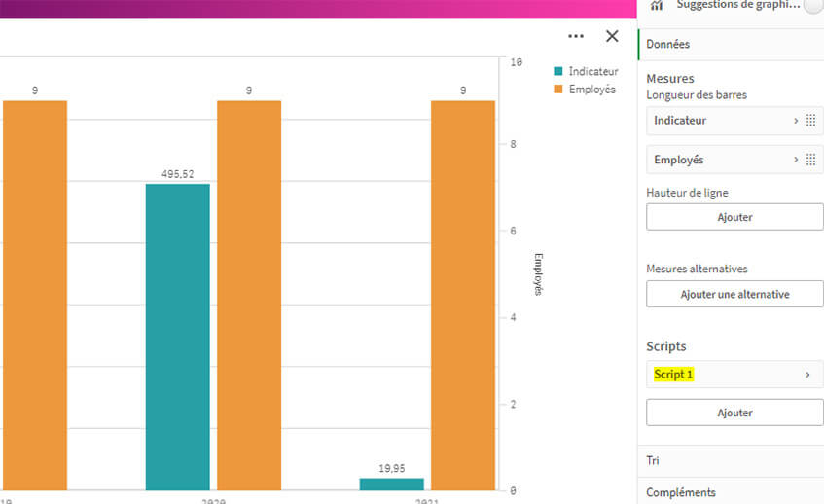
Task: Expand the Employés measure
Action: pos(795,160)
